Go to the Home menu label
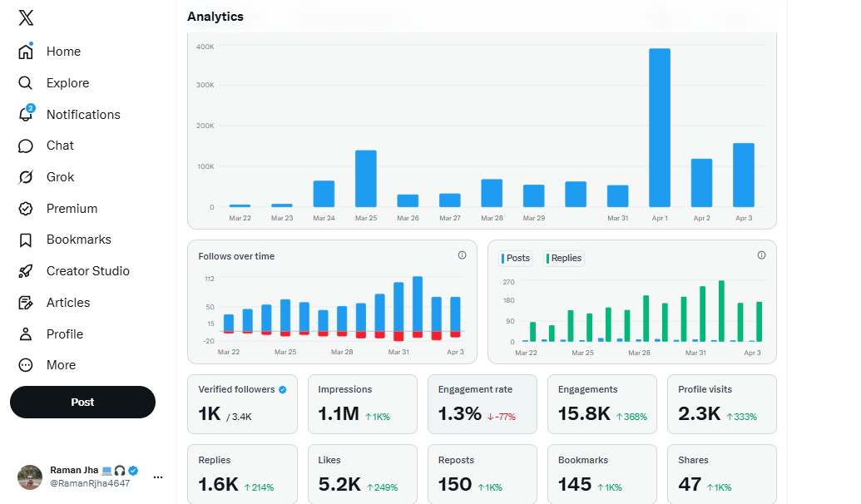The image size is (861, 504). [x=64, y=52]
